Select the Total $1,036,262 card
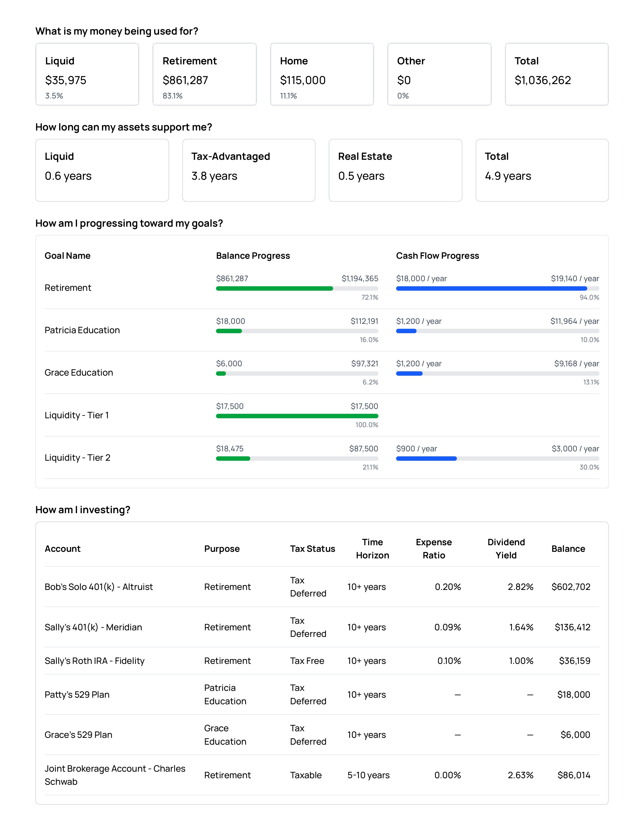This screenshot has height=833, width=644. click(556, 74)
